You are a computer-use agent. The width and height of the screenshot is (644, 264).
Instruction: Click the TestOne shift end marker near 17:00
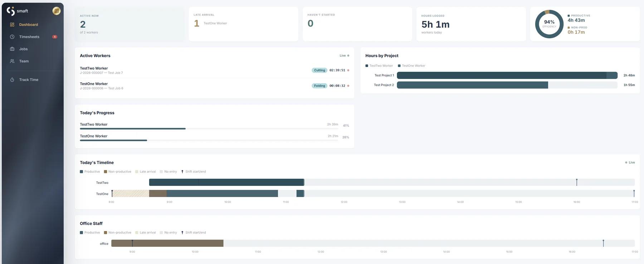[634, 193]
